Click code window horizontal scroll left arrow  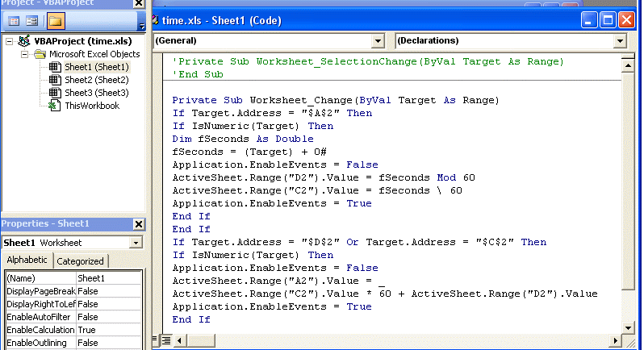(179, 340)
